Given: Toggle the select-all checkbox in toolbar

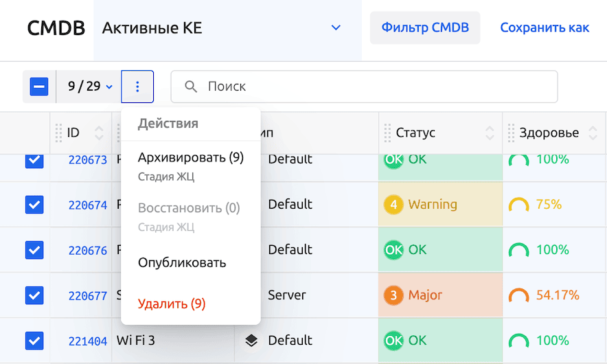Looking at the screenshot, I should pos(39,87).
